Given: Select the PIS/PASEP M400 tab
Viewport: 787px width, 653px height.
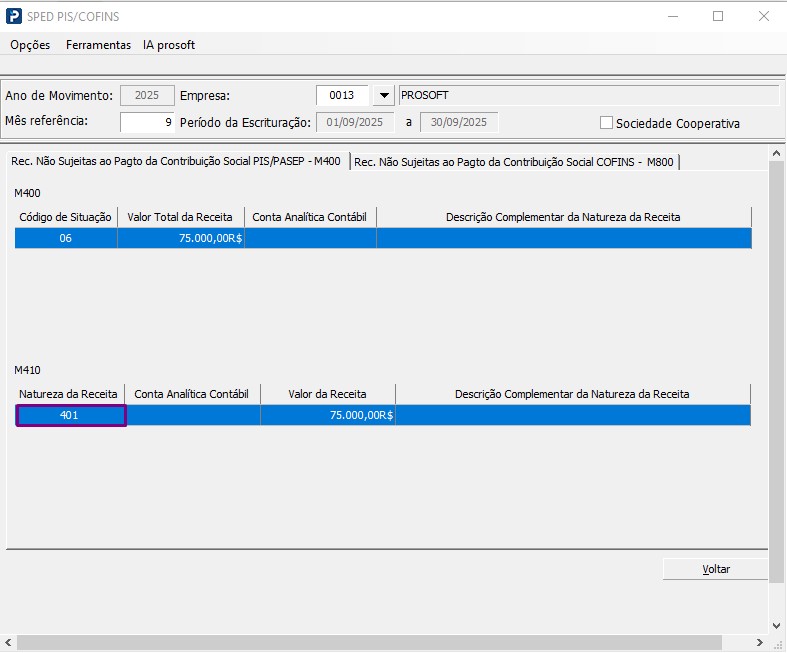Looking at the screenshot, I should pyautogui.click(x=176, y=161).
